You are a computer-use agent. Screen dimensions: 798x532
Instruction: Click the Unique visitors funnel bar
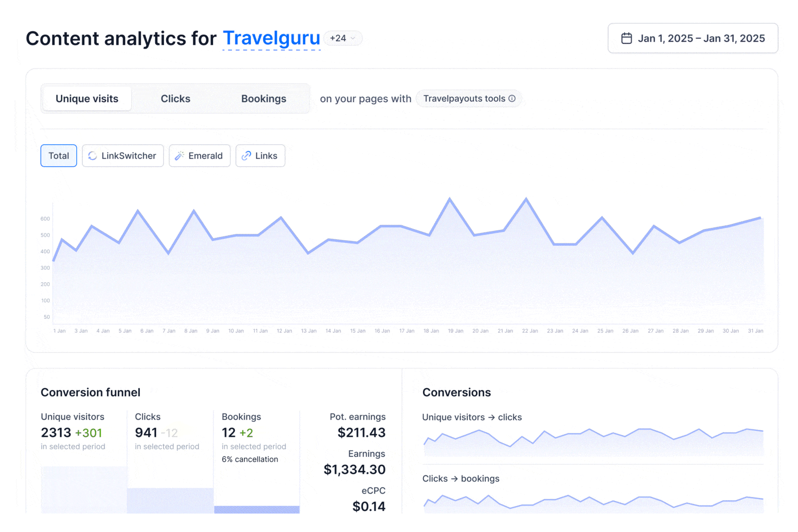click(84, 490)
